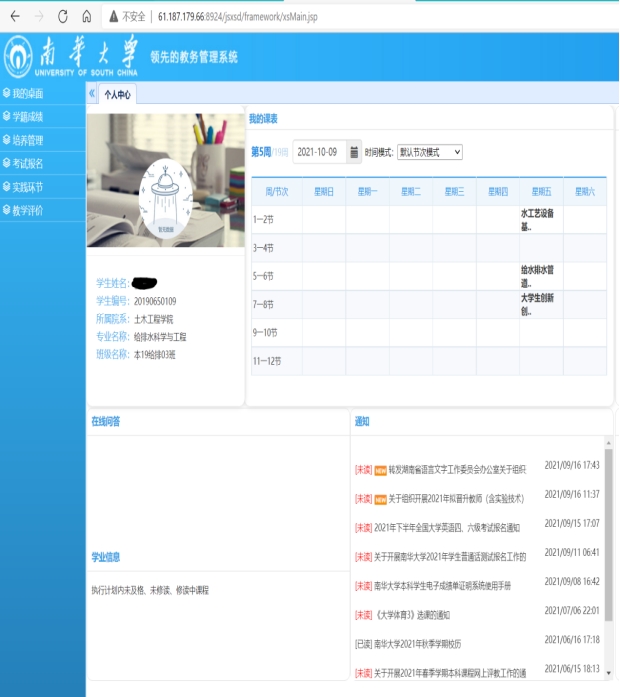The height and width of the screenshot is (697, 620).
Task: Open 考试报名 sidebar menu
Action: [x=28, y=163]
